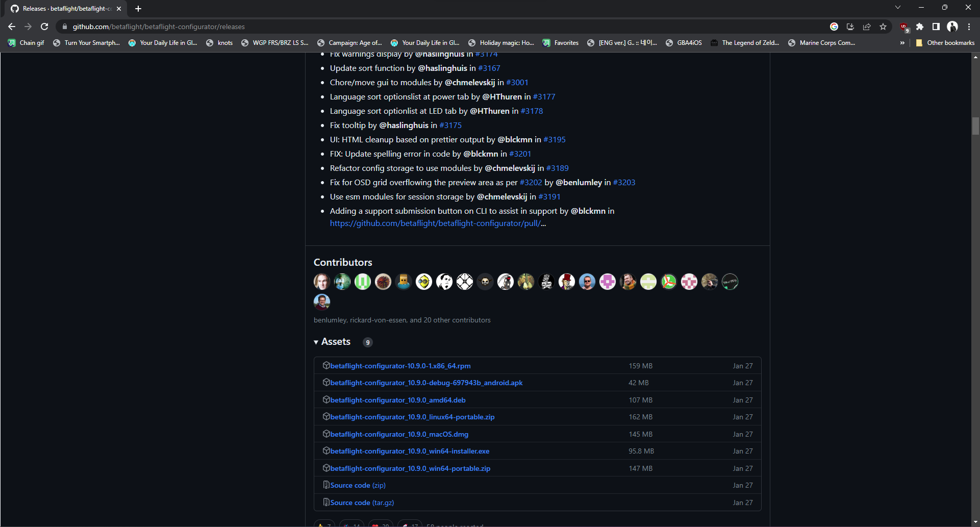Open the GBA4iOS bookmark
This screenshot has height=527, width=980.
pyautogui.click(x=684, y=43)
